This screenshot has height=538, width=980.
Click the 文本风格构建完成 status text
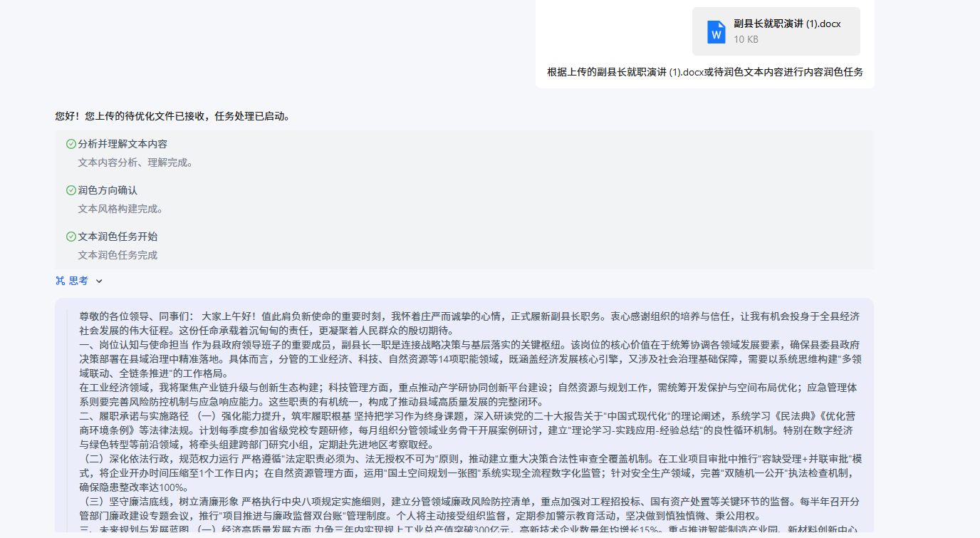tap(120, 209)
